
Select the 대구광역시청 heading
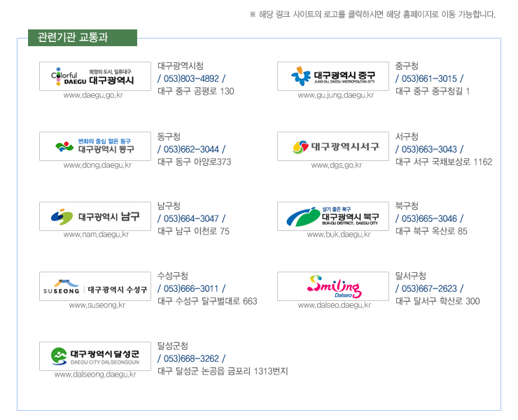tap(181, 66)
